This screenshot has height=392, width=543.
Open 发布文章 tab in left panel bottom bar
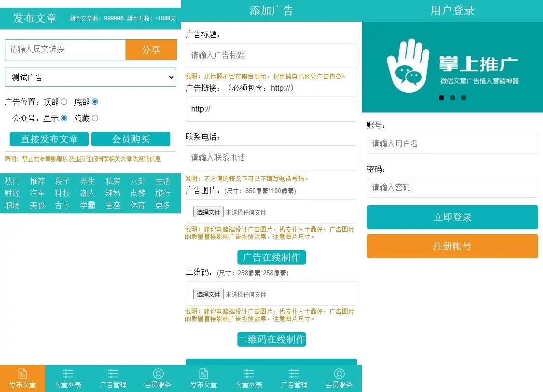click(23, 378)
